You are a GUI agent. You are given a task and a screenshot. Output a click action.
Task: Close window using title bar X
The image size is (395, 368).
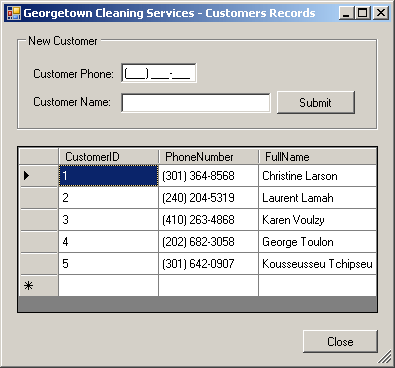point(380,13)
